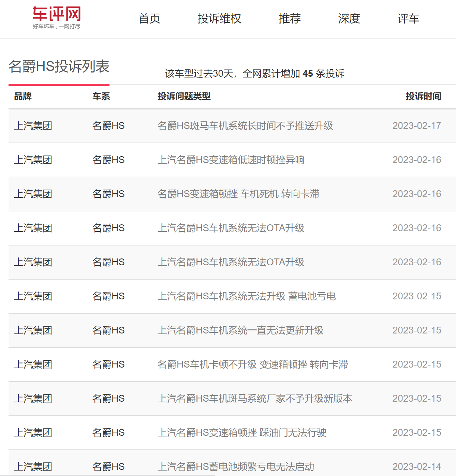This screenshot has width=456, height=476.
Task: Open complaint 名爵HS斑马车机系统长时间不予推送升级
Action: tap(245, 126)
